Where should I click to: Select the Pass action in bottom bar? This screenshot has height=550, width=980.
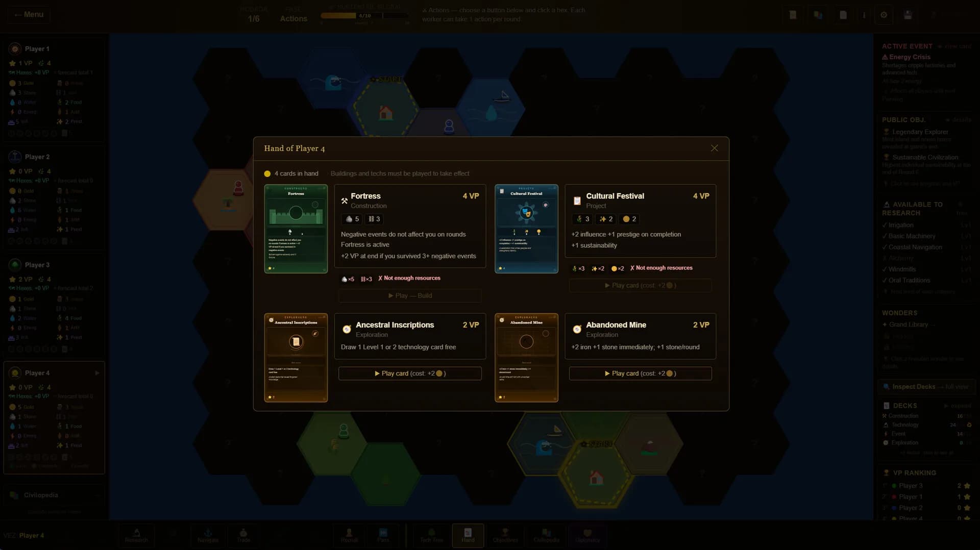[383, 535]
